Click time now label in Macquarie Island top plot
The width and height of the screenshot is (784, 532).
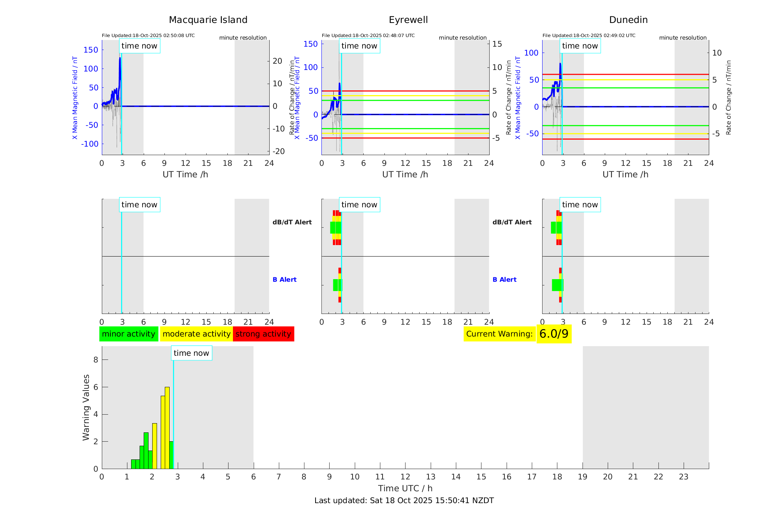tap(140, 46)
